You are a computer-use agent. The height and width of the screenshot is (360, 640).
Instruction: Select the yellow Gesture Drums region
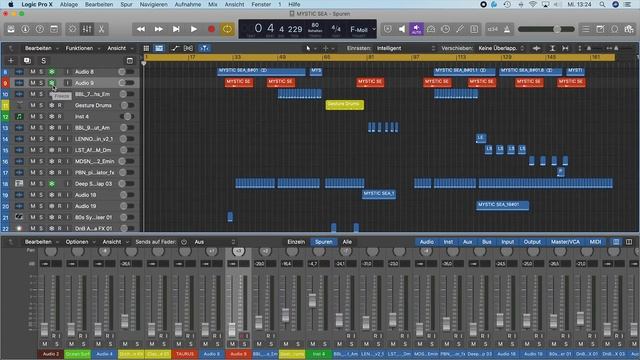pos(344,105)
